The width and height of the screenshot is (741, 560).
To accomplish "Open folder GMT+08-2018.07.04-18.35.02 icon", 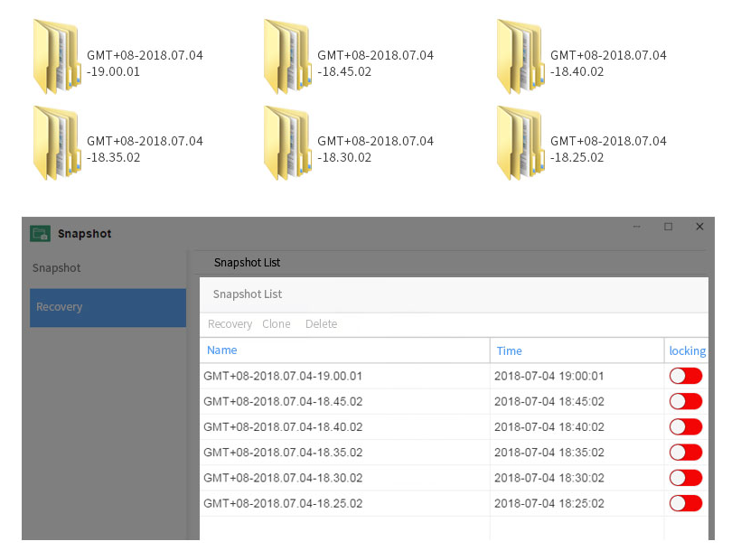I will point(57,143).
